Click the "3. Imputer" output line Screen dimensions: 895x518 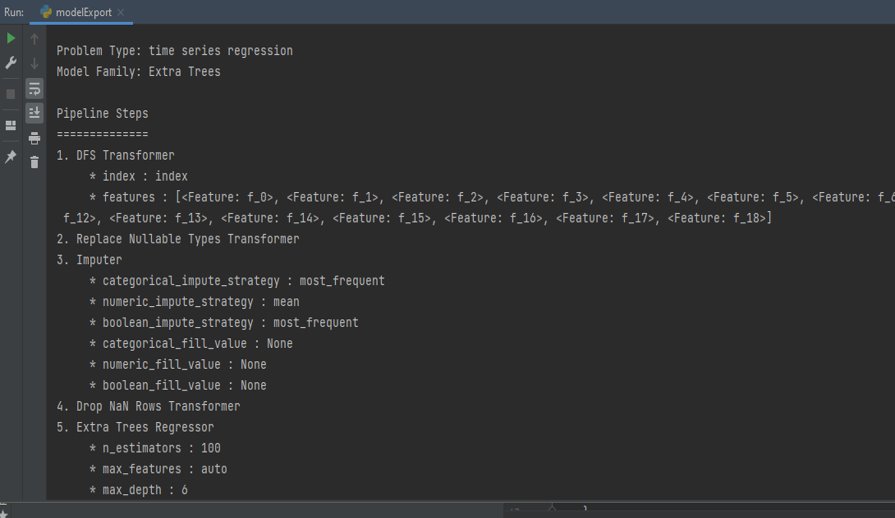click(x=89, y=260)
